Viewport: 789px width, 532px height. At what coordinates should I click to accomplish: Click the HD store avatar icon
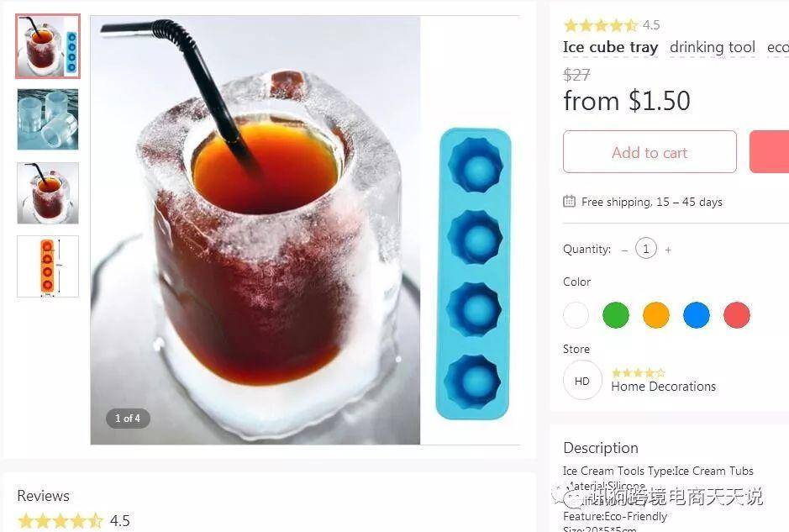tap(582, 381)
